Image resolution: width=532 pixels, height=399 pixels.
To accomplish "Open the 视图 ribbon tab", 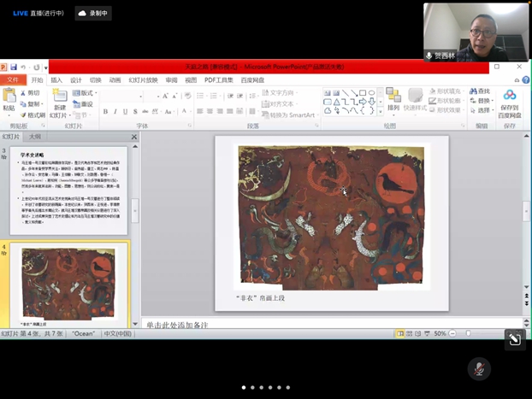I will tap(191, 80).
